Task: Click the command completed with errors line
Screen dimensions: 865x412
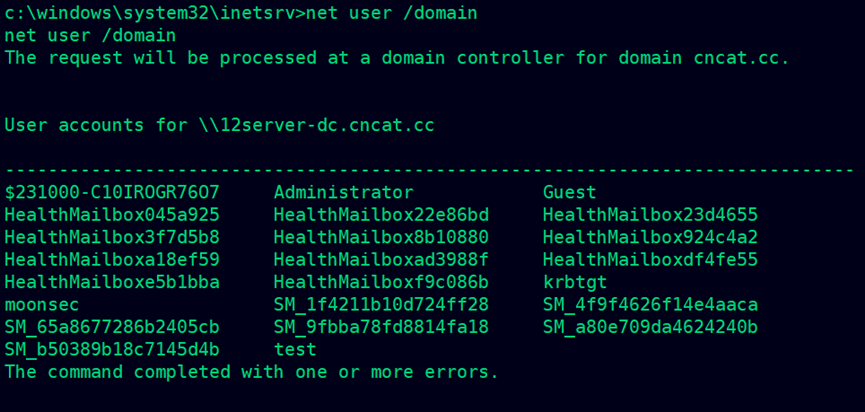Action: pyautogui.click(x=252, y=372)
